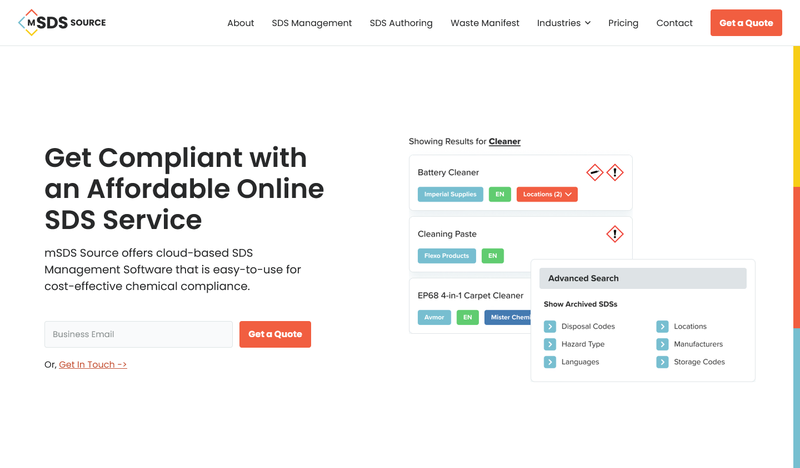Select the Flexo Products tag

pos(446,256)
